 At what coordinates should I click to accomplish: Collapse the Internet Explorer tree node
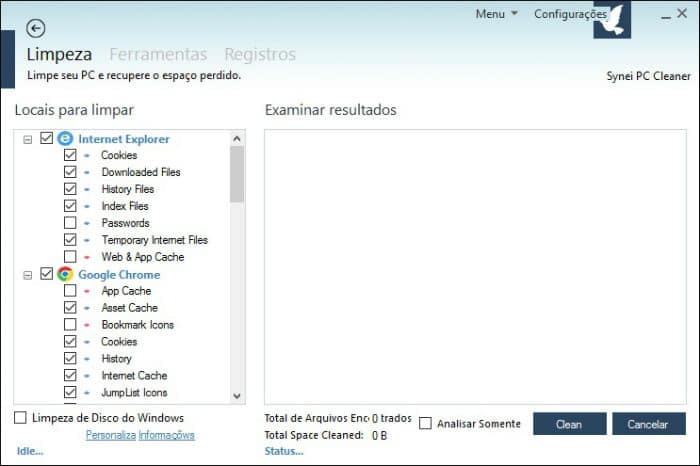click(28, 140)
